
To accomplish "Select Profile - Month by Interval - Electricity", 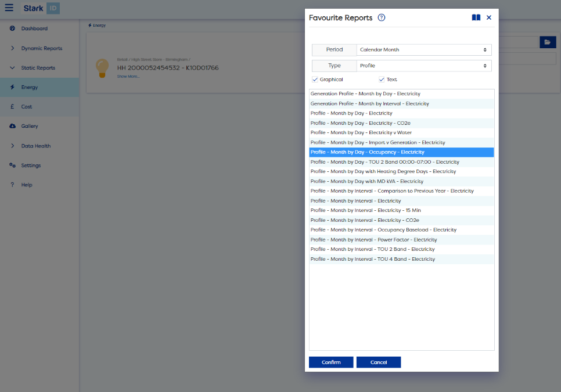I will coord(401,201).
